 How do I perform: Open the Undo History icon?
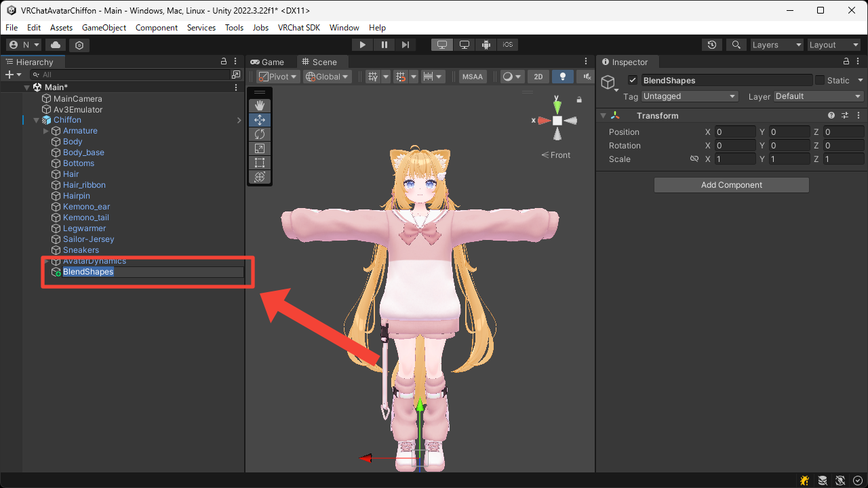tap(711, 45)
